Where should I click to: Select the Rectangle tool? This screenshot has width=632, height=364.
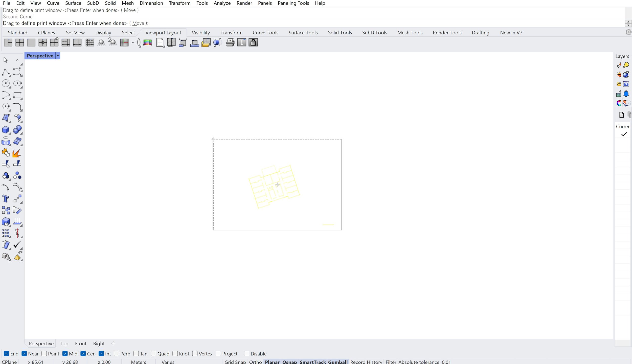tap(17, 95)
